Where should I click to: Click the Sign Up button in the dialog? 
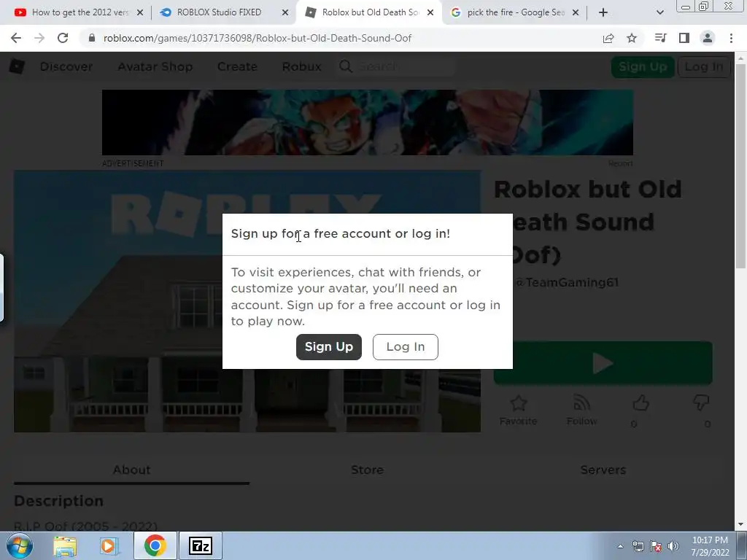329,346
